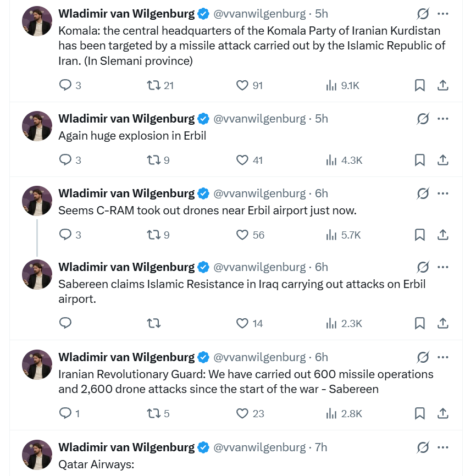This screenshot has height=476, width=465.
Task: Like the Sabereen claims Islamic Resistance tweet
Action: point(242,323)
